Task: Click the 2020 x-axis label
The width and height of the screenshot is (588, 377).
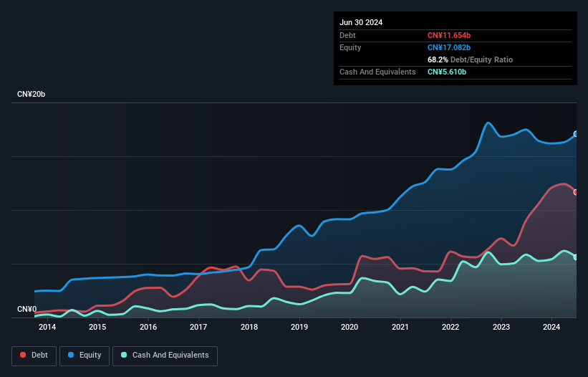Action: tap(350, 327)
